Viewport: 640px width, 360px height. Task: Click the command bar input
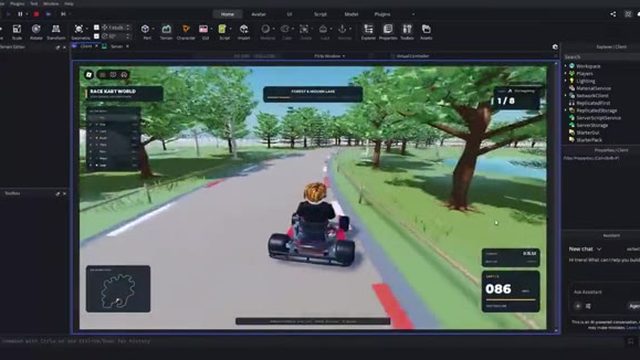pos(310,341)
